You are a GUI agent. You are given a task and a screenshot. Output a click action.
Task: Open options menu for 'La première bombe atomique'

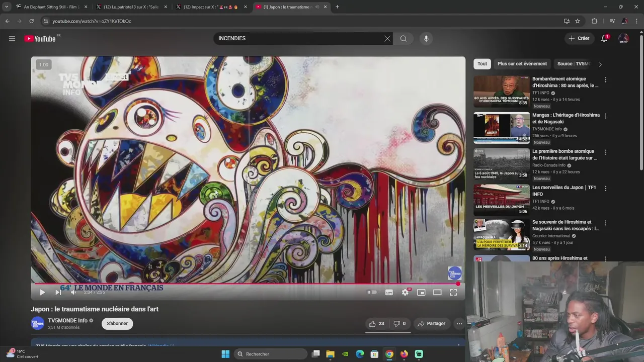pyautogui.click(x=605, y=152)
